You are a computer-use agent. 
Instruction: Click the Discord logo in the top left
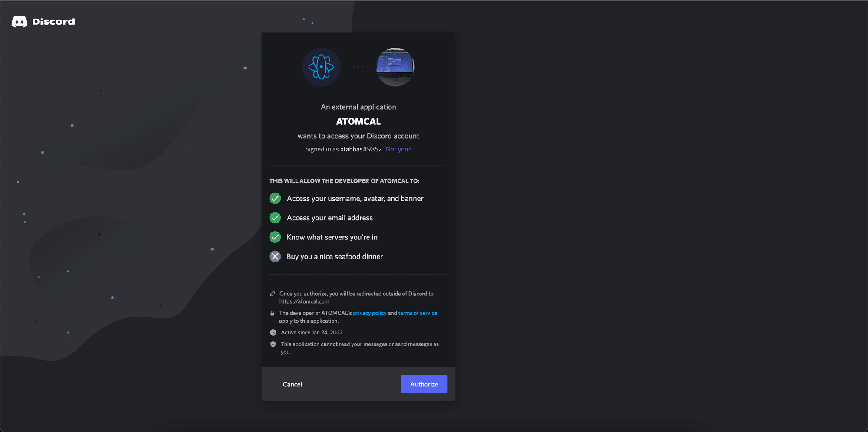[43, 22]
